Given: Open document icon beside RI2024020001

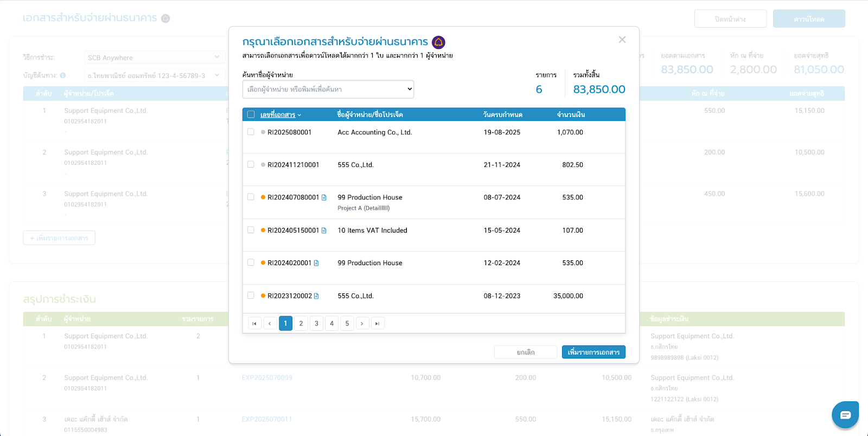Looking at the screenshot, I should [x=316, y=263].
